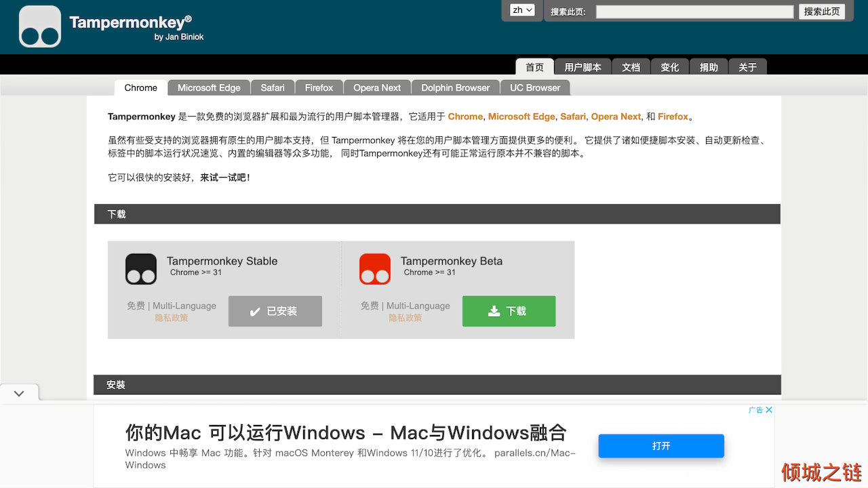Select the UC Browser tab
This screenshot has height=488, width=868.
pyautogui.click(x=535, y=87)
